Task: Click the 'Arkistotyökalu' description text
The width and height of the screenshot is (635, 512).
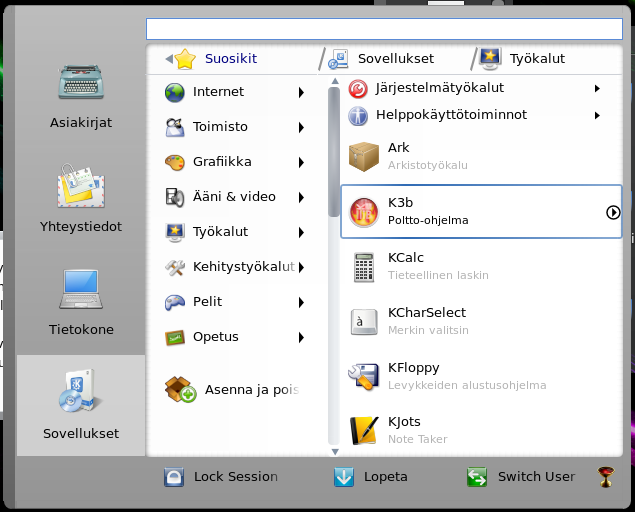Action: tap(428, 165)
